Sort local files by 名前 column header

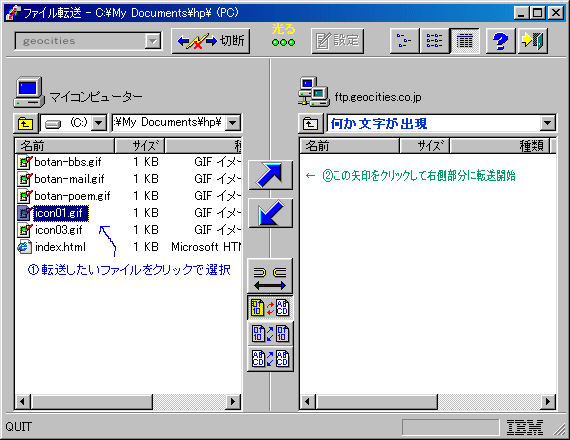coord(65,146)
